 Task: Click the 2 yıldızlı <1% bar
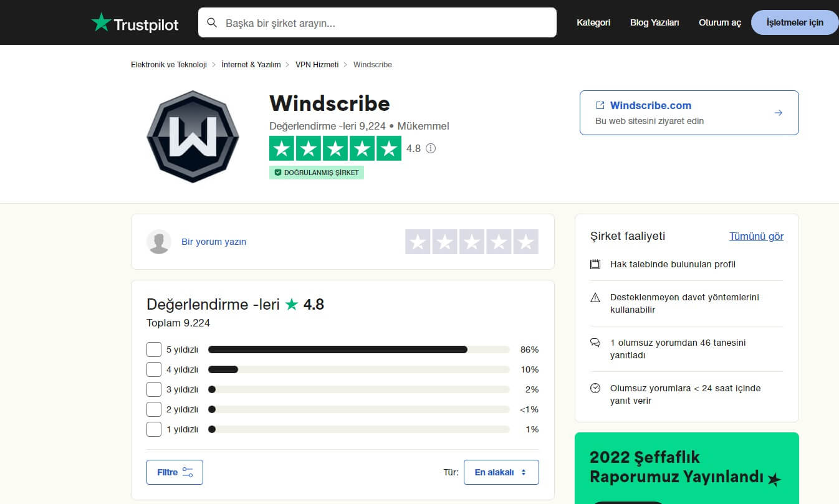[x=359, y=409]
